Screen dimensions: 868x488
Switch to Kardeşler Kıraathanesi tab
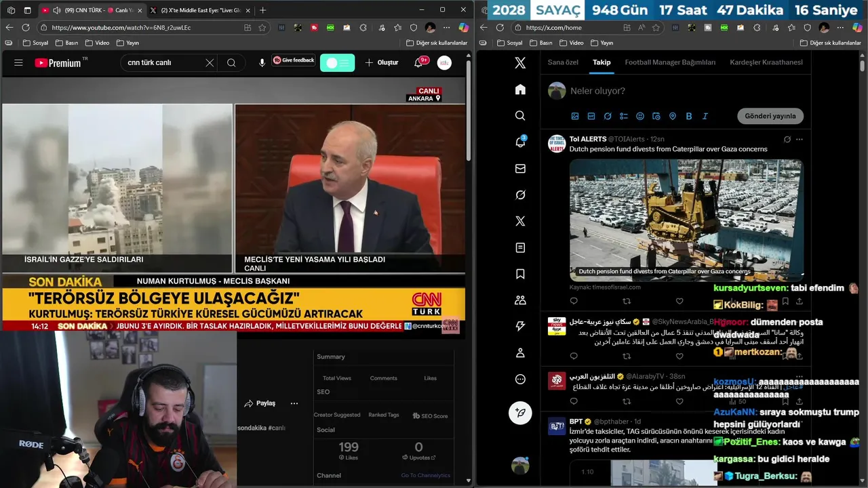pos(766,62)
